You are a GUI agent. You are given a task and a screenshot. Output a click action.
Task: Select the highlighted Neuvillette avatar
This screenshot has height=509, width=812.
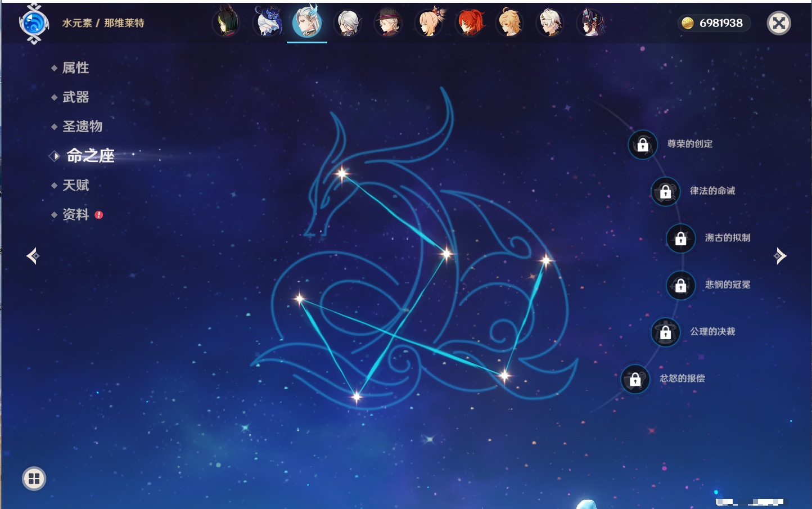click(x=307, y=22)
